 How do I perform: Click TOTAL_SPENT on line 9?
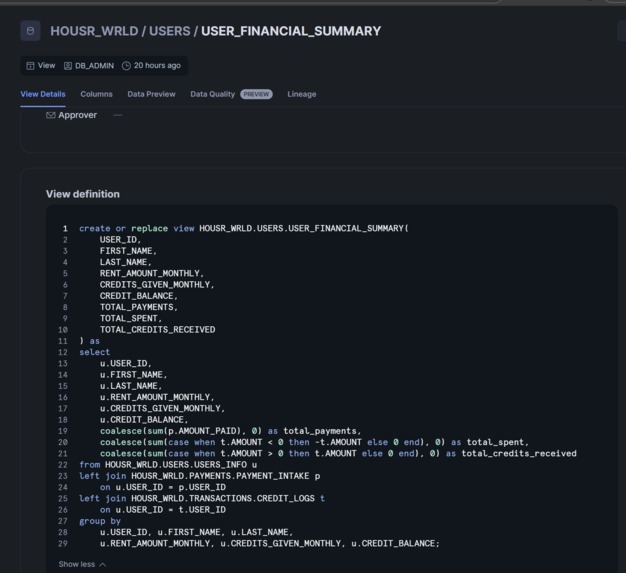pos(129,318)
